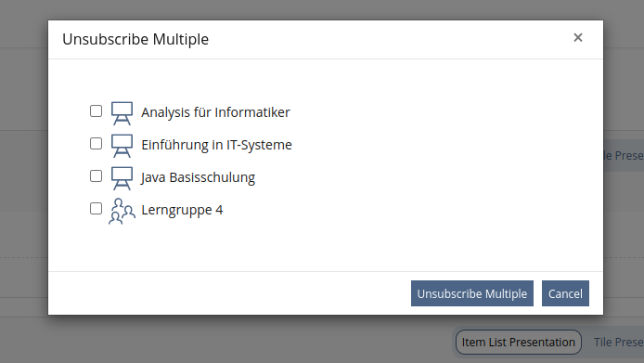Click the group icon beside Lerngruppe 4
The width and height of the screenshot is (644, 363).
pos(122,211)
